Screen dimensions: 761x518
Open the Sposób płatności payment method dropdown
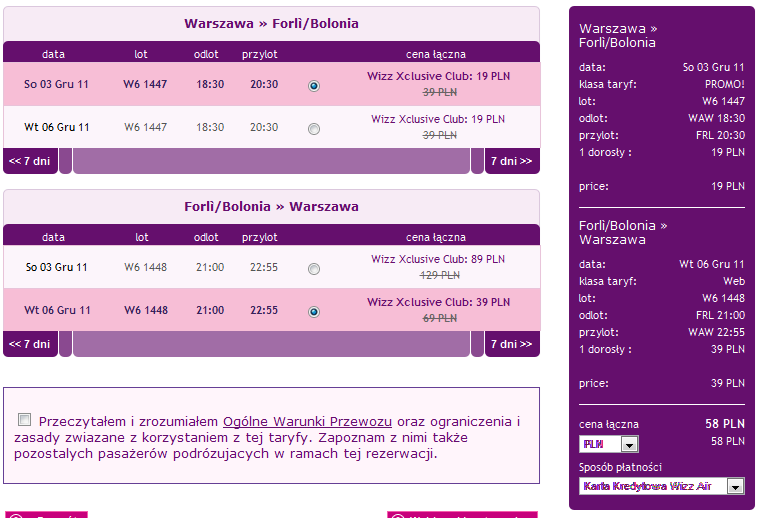pyautogui.click(x=662, y=486)
